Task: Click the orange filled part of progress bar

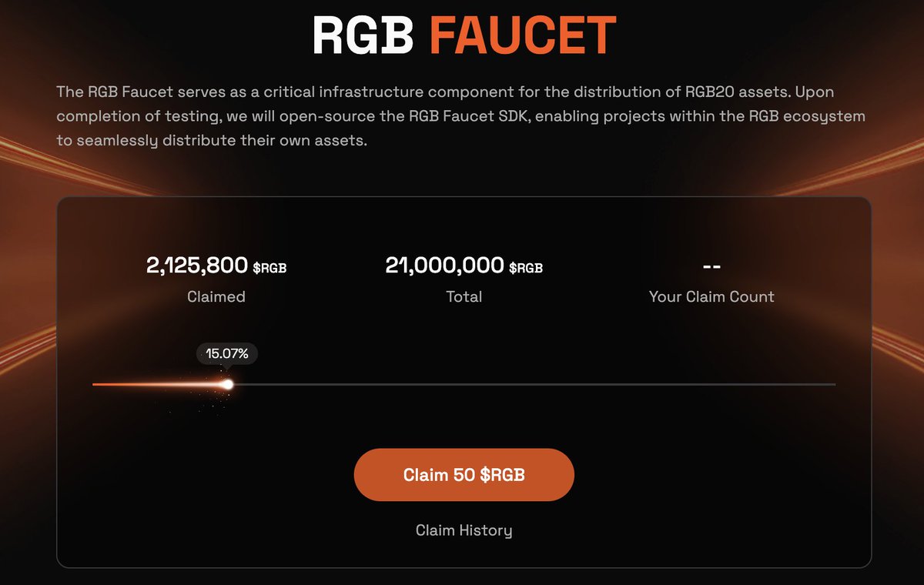Action: 154,384
